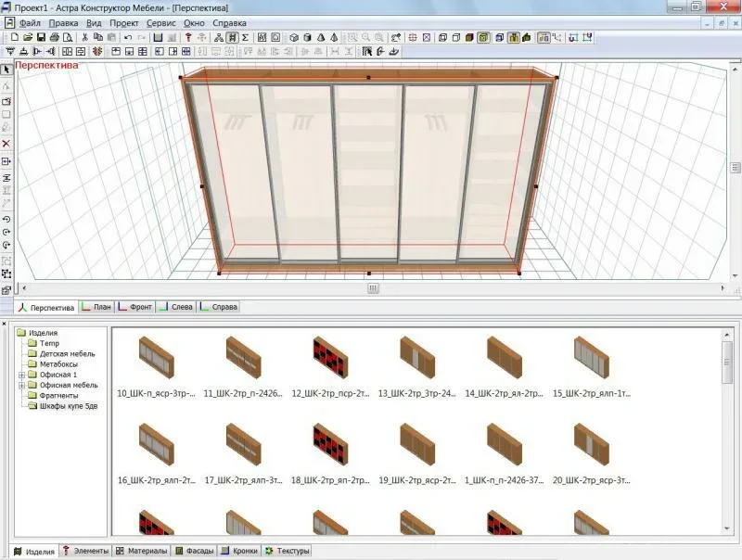This screenshot has width=742, height=560.
Task: Switch to the План view tab
Action: [x=101, y=307]
